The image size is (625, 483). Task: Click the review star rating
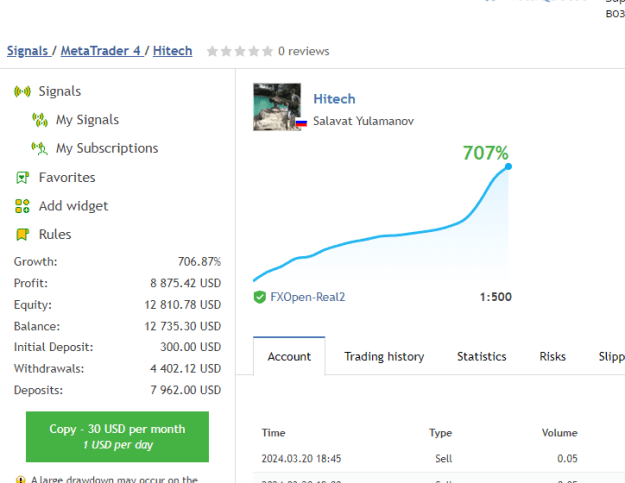[240, 51]
